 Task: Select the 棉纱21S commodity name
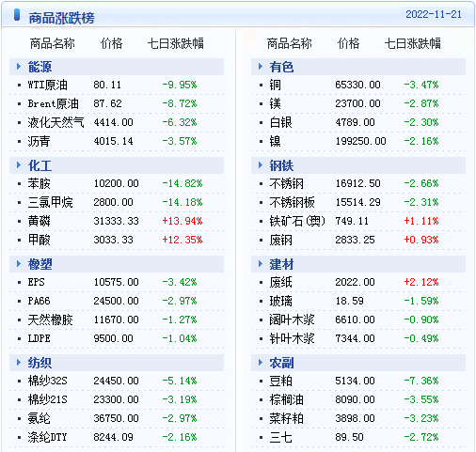(47, 399)
